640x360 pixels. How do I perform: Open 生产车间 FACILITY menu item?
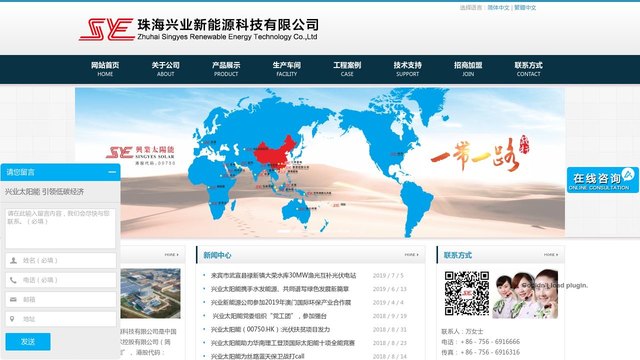coord(287,69)
